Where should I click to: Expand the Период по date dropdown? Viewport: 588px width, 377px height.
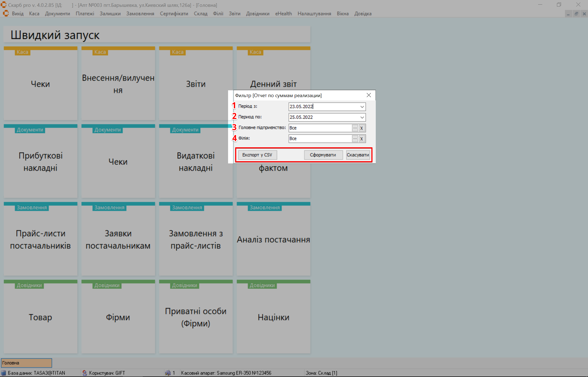(362, 117)
